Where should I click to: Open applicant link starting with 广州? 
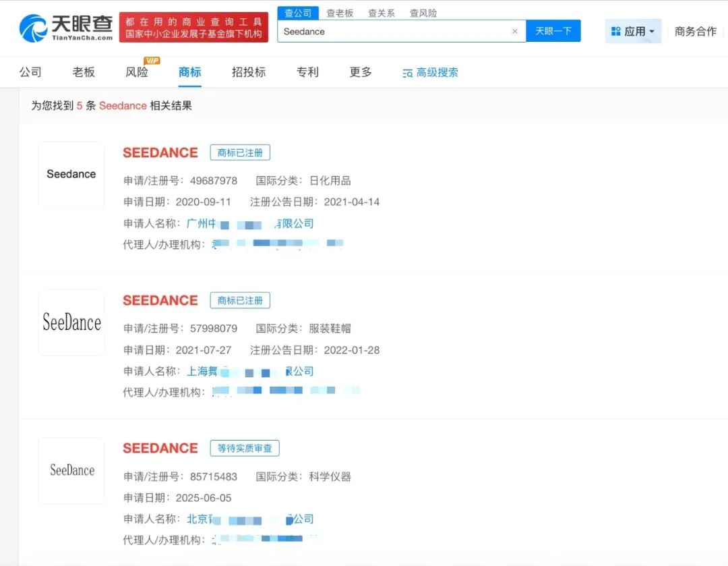(x=250, y=223)
